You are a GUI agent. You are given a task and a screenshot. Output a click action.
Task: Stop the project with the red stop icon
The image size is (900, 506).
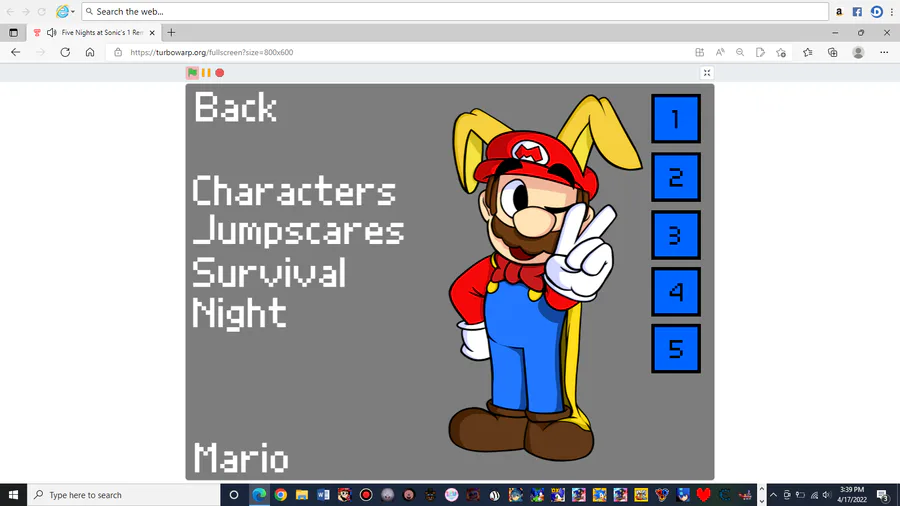(219, 73)
